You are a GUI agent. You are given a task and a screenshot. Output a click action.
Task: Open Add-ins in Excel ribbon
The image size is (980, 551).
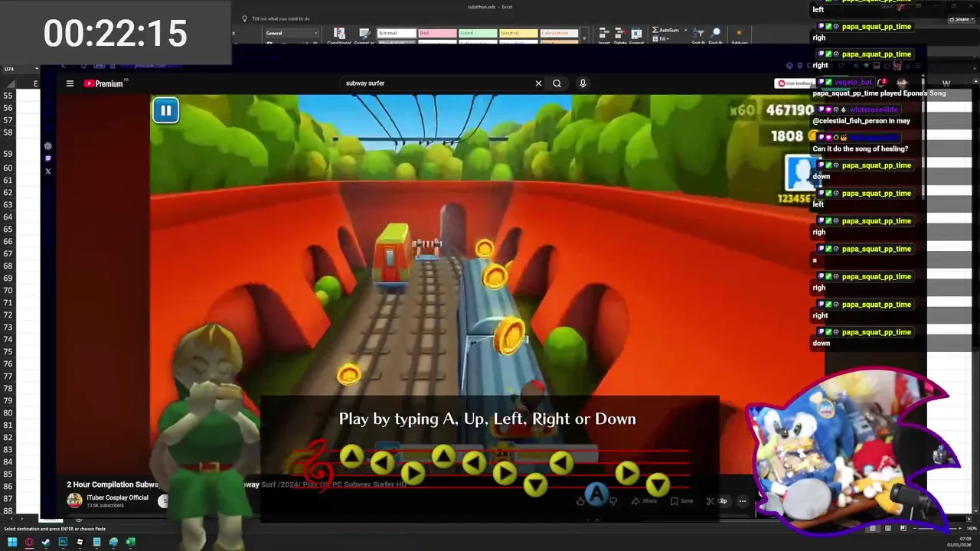[x=739, y=36]
